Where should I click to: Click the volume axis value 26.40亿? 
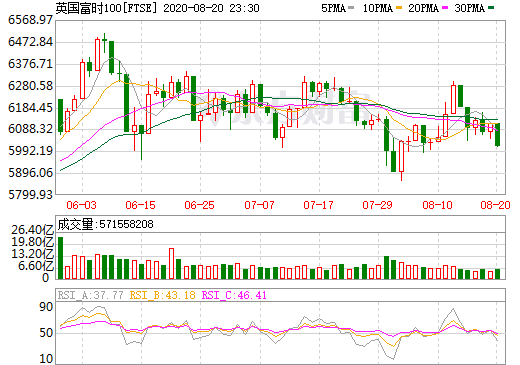coord(32,230)
